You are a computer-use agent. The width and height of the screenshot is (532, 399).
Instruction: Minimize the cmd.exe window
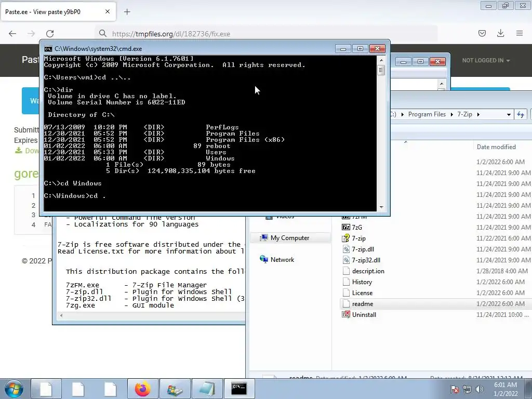click(x=343, y=48)
